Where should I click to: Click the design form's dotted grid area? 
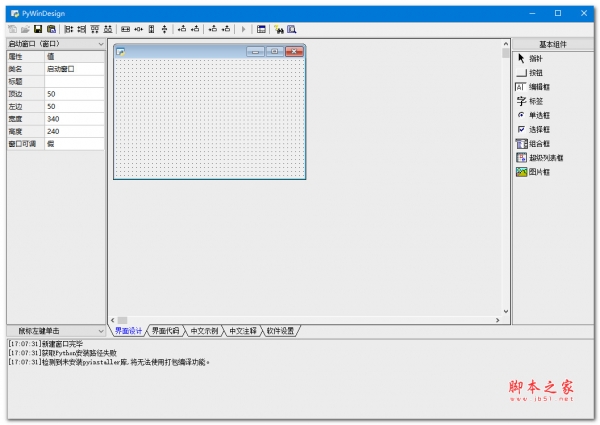(210, 118)
